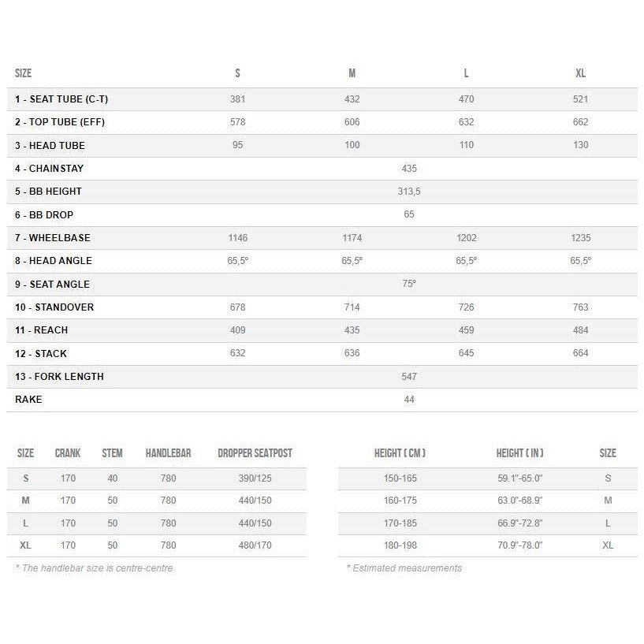Screen dimensions: 644x644
Task: Click the HANDLEBAR column header
Action: click(168, 453)
